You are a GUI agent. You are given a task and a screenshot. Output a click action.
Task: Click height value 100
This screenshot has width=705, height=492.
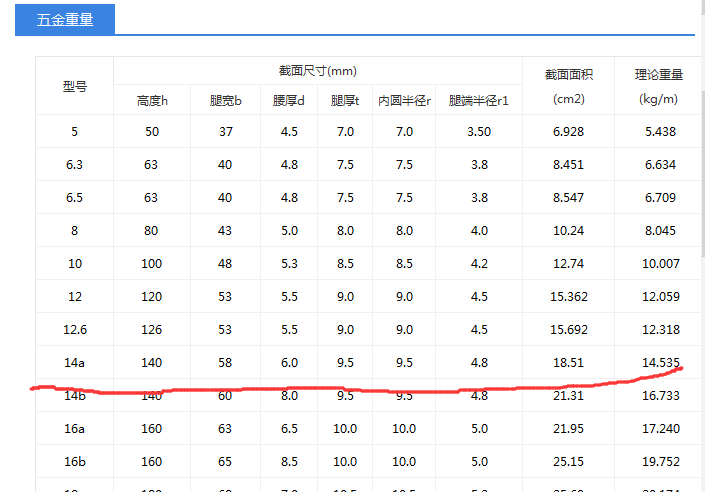[152, 264]
